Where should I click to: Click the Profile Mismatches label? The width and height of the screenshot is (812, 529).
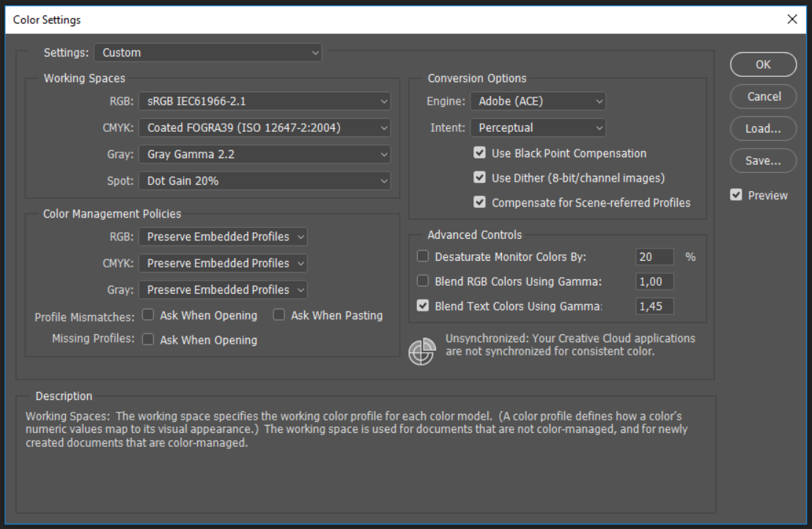[x=84, y=317]
